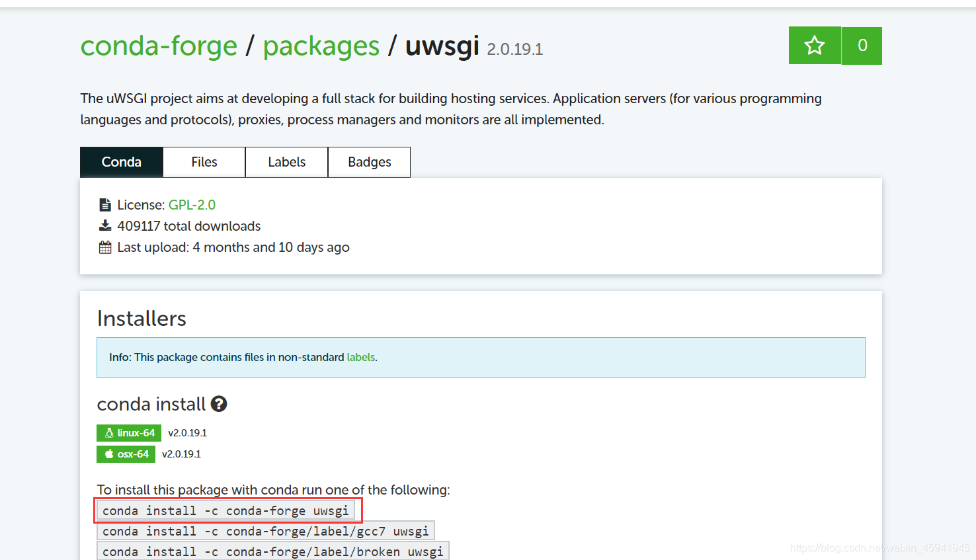The width and height of the screenshot is (976, 560).
Task: Click the Installers heading
Action: [142, 319]
